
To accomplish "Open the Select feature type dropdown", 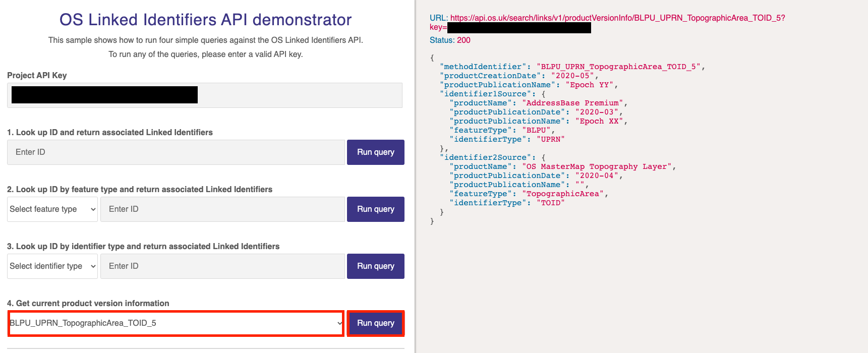I will 52,209.
